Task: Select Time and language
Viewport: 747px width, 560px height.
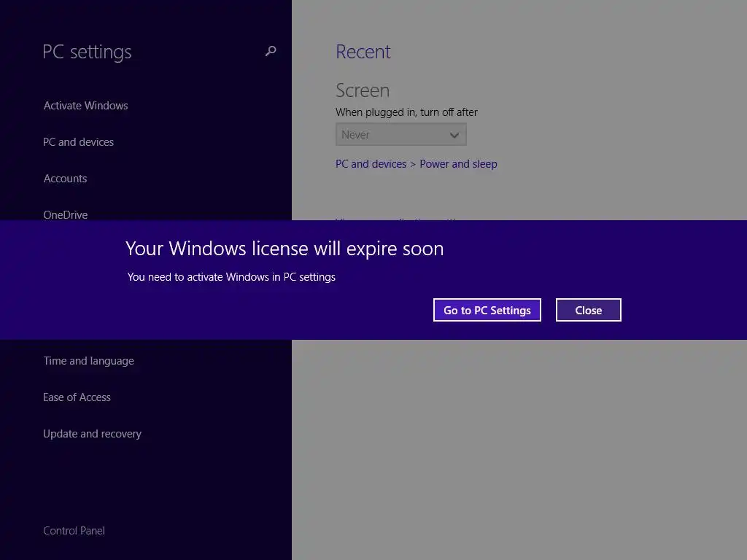Action: pos(88,361)
